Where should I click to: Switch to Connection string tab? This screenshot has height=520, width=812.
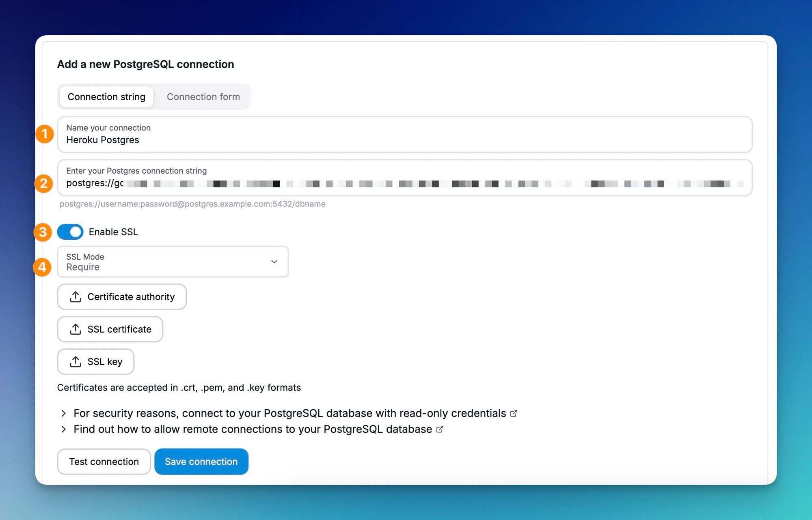pyautogui.click(x=106, y=97)
